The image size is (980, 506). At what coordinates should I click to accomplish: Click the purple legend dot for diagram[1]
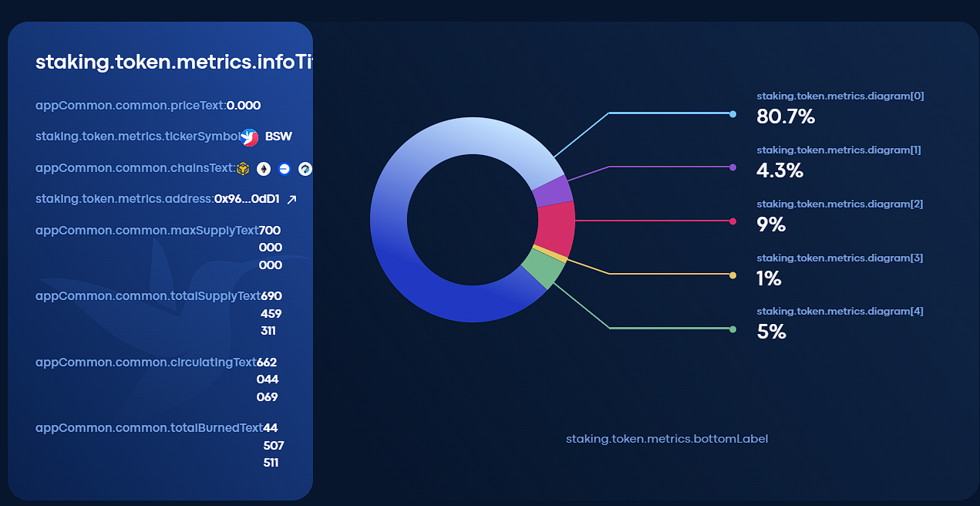coord(732,167)
